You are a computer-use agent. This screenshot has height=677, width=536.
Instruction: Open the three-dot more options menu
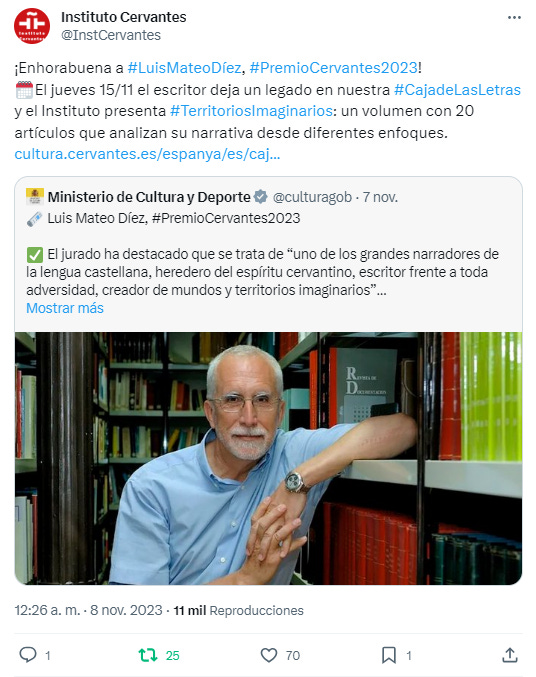(x=514, y=18)
